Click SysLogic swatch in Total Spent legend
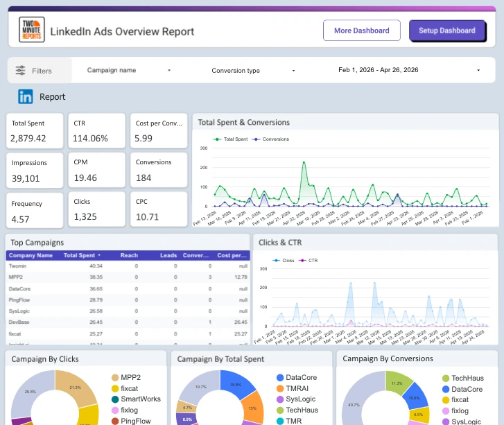 [x=280, y=399]
